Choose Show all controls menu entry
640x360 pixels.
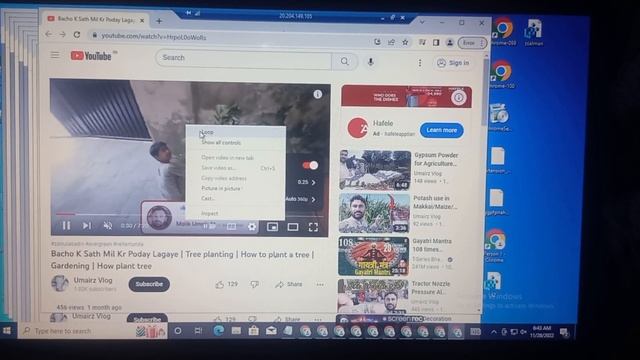point(236,143)
